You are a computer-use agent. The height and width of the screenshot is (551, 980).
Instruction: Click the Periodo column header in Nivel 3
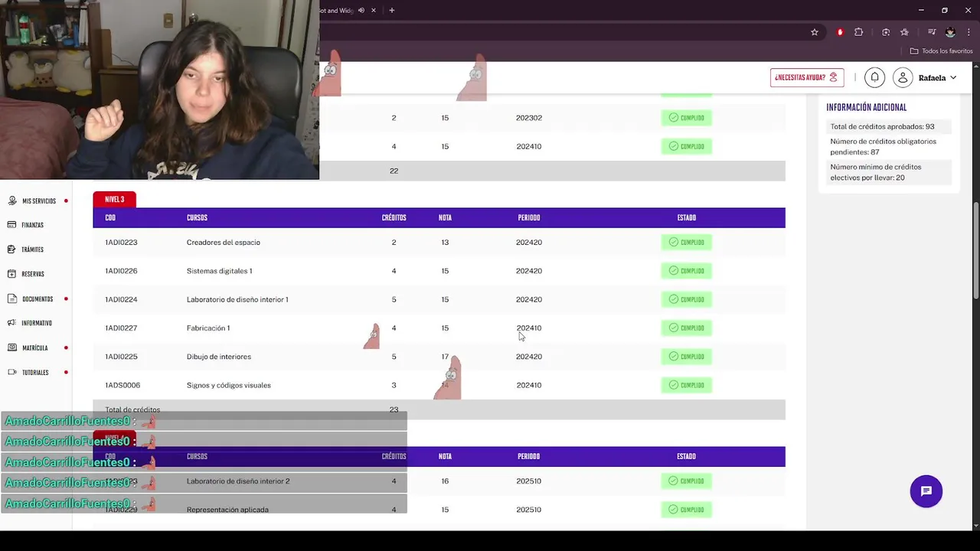pos(528,218)
